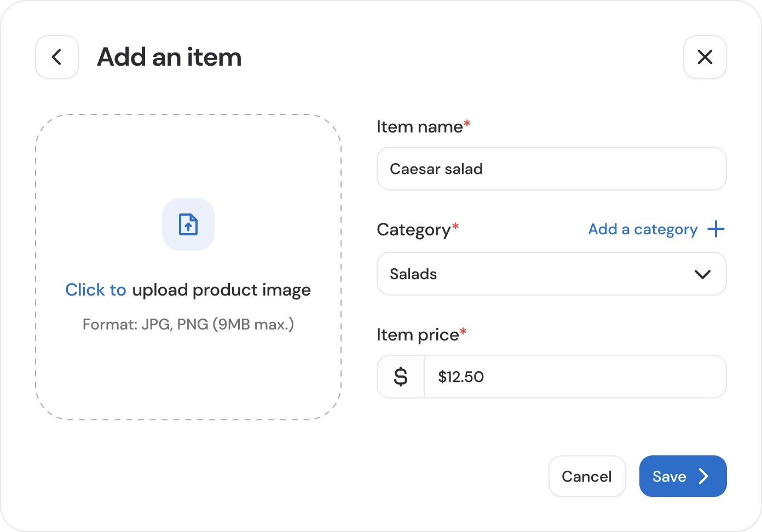The height and width of the screenshot is (532, 762).
Task: Click the $12.50 price field
Action: click(x=575, y=377)
